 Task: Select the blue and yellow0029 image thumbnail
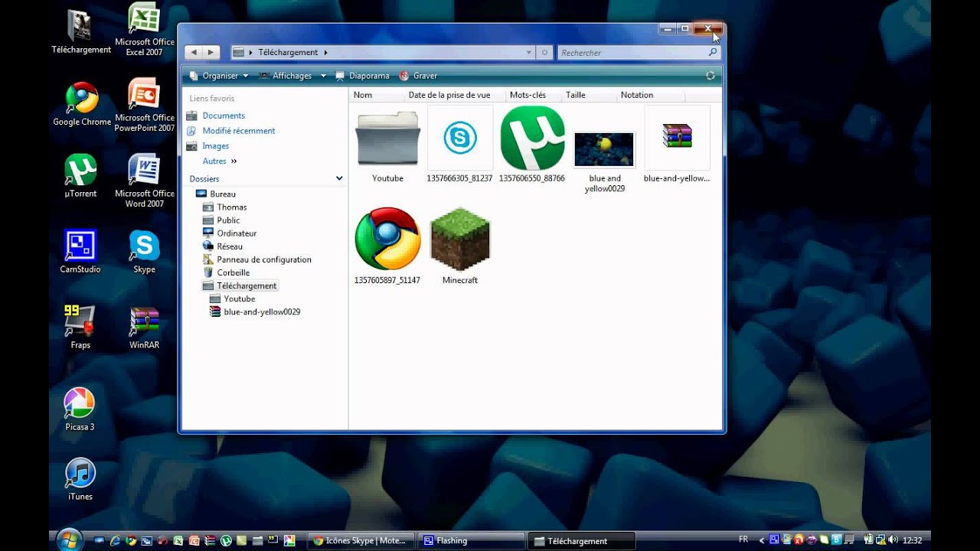604,149
